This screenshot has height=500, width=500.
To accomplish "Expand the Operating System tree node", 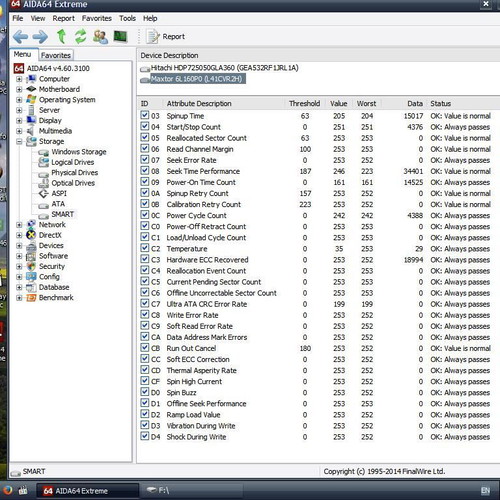I will pyautogui.click(x=19, y=100).
